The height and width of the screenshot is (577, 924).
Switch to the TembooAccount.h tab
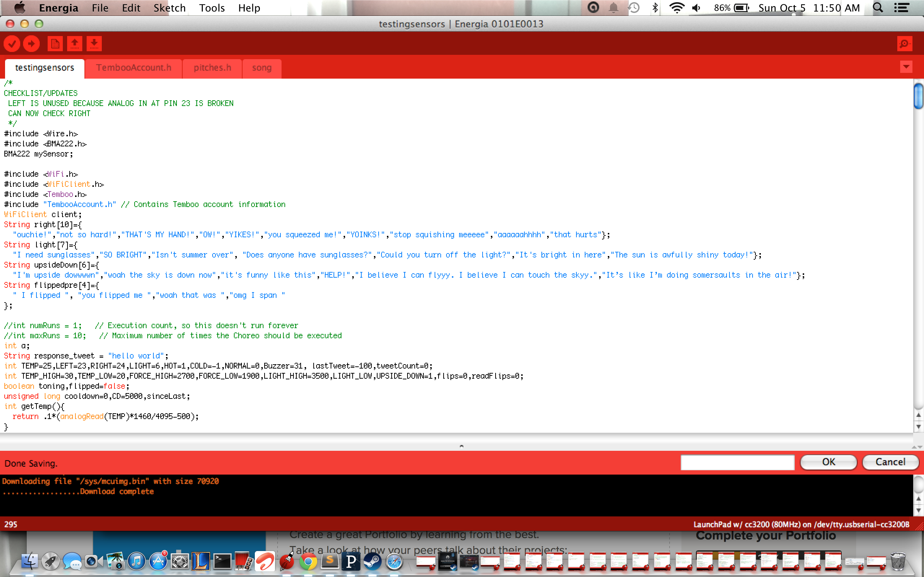(133, 68)
